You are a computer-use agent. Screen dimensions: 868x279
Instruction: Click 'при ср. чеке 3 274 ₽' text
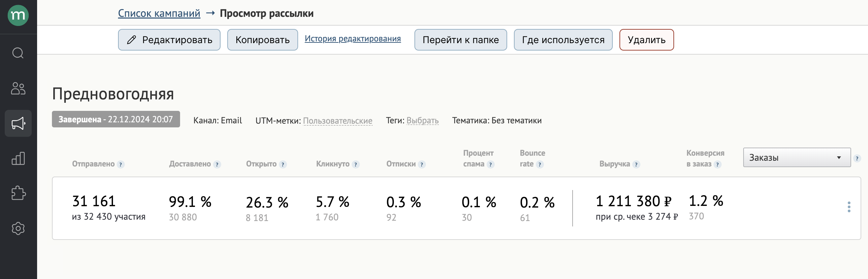point(637,217)
